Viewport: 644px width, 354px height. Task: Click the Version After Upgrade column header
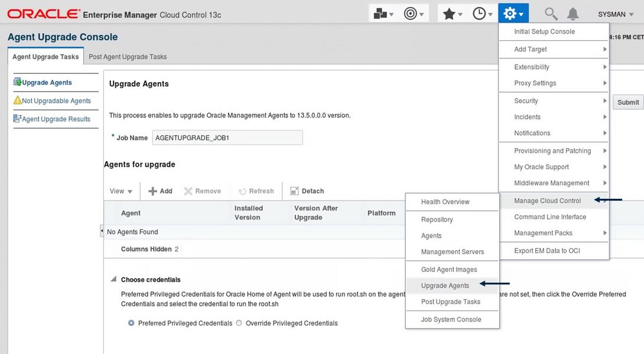click(x=316, y=213)
